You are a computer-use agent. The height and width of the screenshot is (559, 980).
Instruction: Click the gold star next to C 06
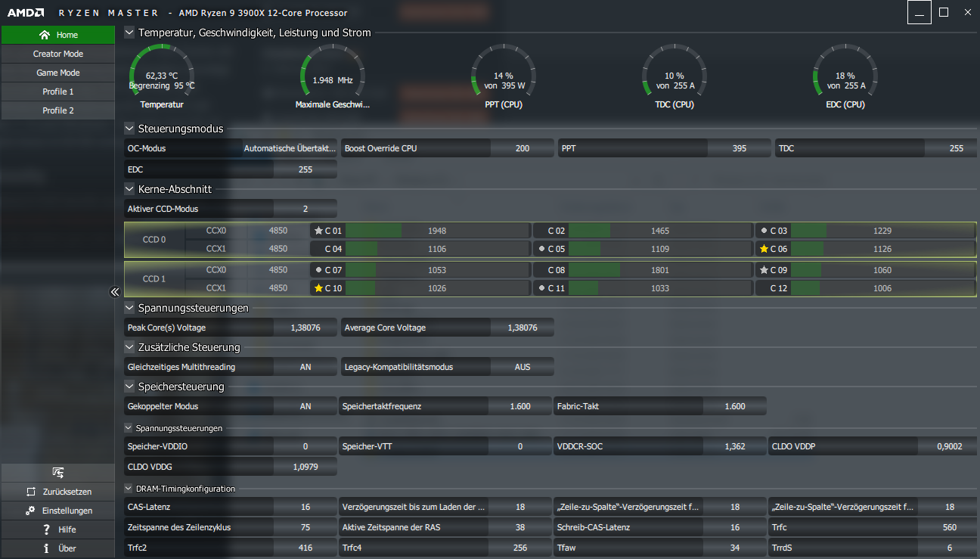764,249
